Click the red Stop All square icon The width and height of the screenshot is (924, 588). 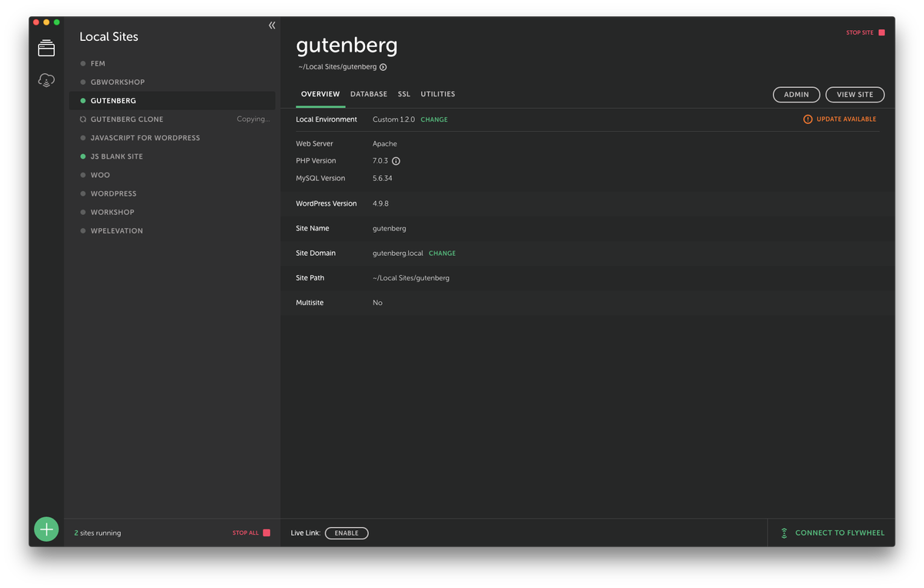coord(266,533)
